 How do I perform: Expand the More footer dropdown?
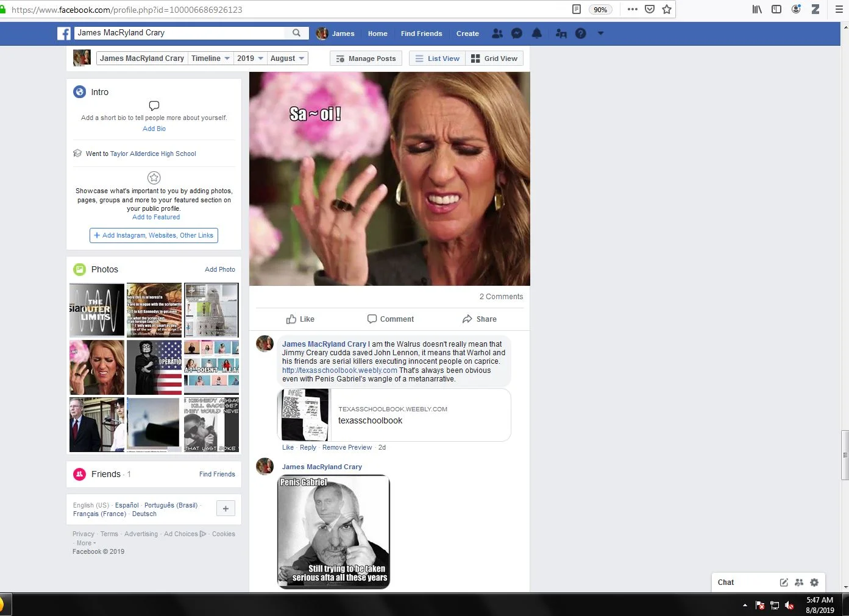86,543
